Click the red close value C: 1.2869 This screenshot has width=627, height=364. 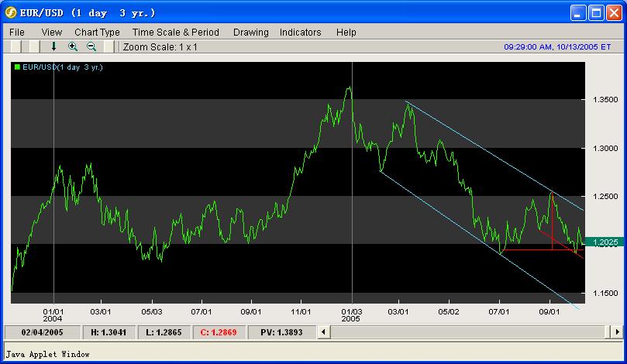click(219, 332)
